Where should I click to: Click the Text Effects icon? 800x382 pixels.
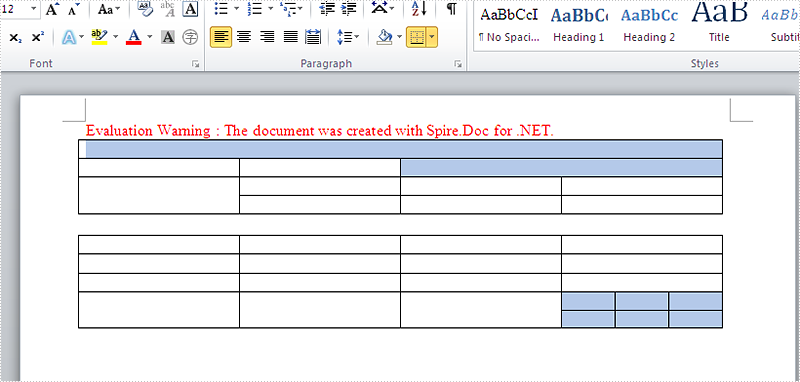69,37
